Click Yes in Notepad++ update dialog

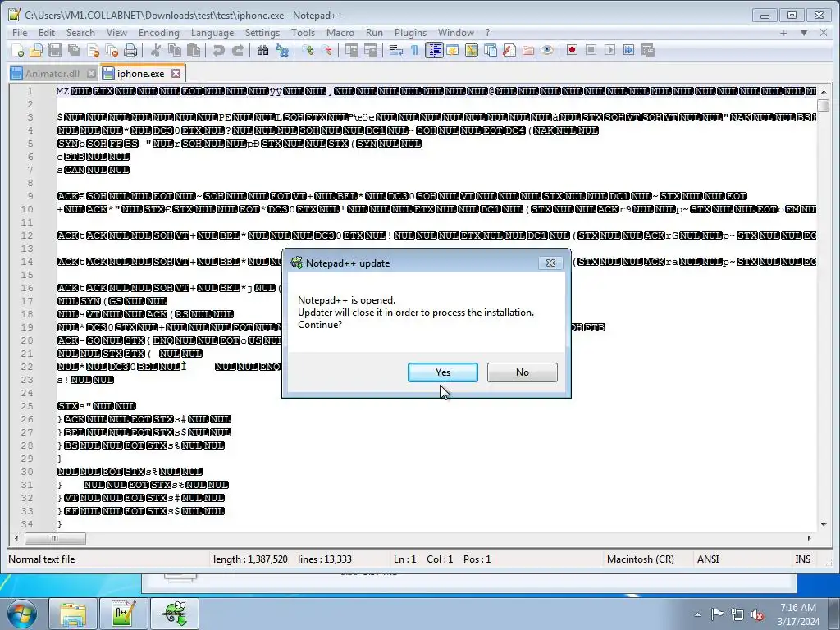(x=442, y=372)
